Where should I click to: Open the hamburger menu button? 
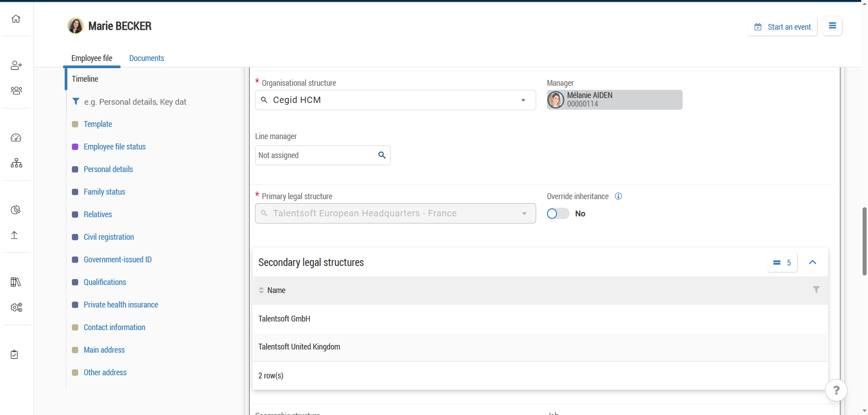(x=832, y=26)
